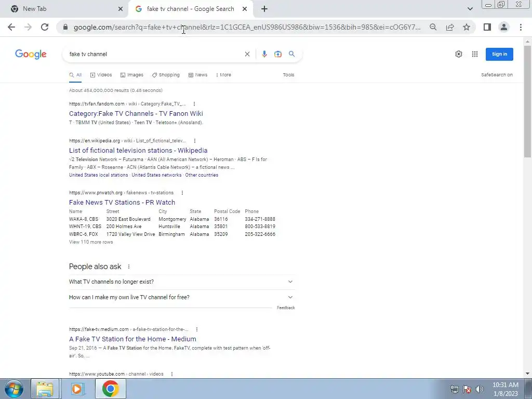
Task: Open options for tvfan.fandom.com result
Action: point(194,104)
